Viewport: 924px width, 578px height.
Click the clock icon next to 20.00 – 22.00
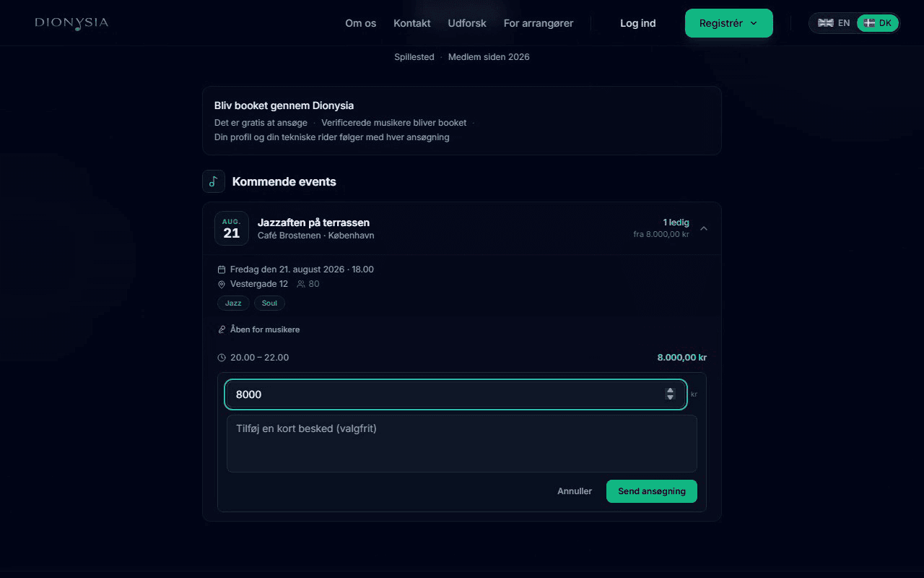click(222, 358)
